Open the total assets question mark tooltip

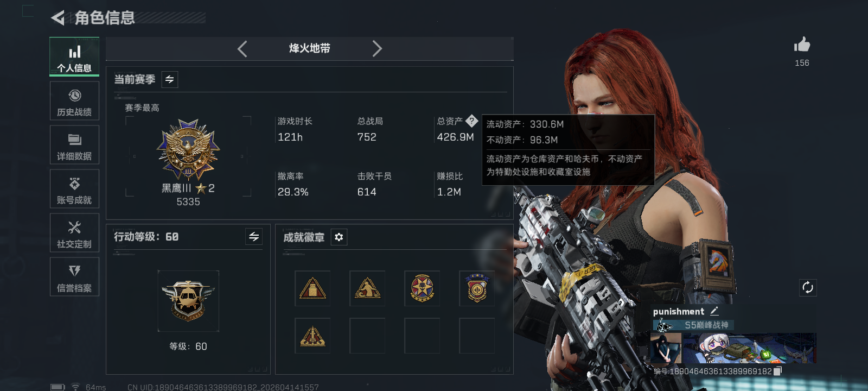[x=471, y=121]
